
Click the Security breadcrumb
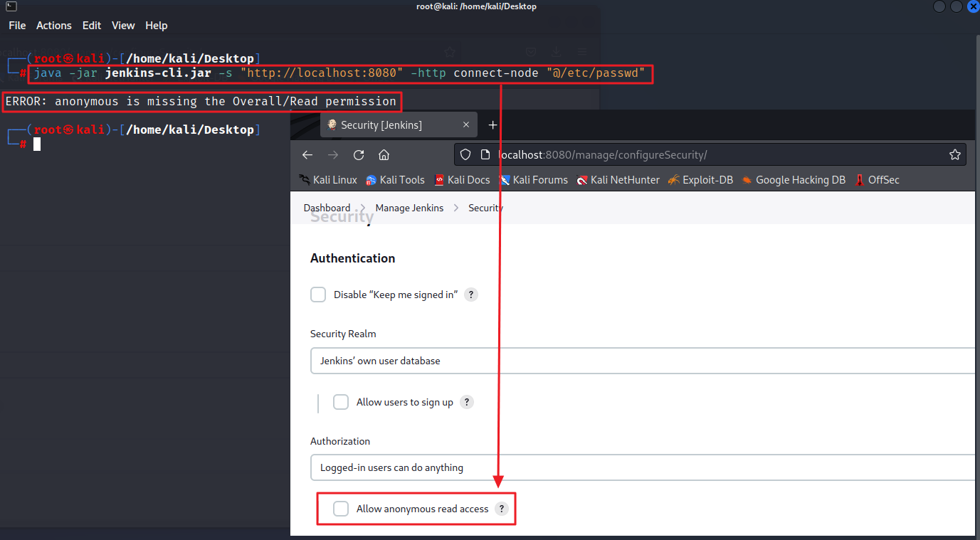[x=485, y=208]
